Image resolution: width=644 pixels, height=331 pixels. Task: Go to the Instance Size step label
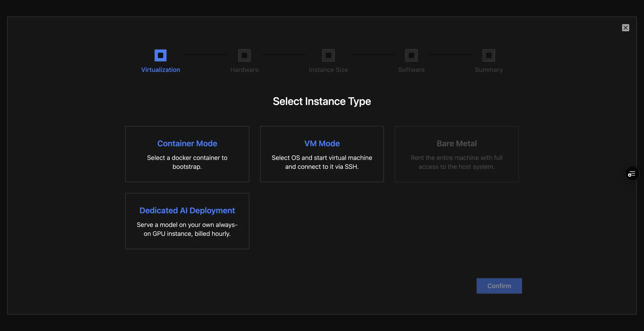coord(328,70)
